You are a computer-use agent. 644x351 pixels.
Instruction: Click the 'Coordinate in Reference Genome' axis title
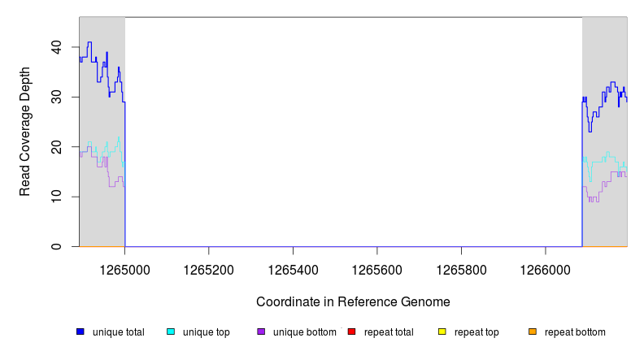353,301
